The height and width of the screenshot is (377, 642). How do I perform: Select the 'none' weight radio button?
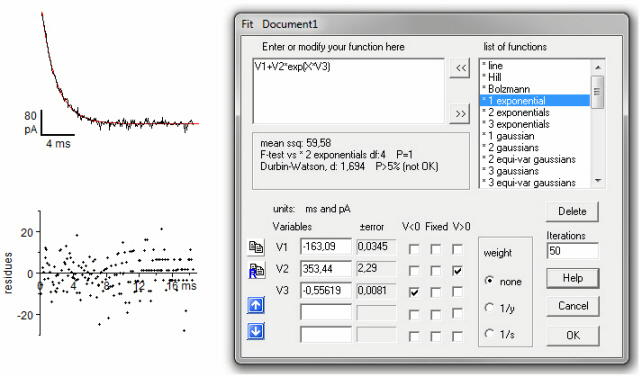[489, 281]
